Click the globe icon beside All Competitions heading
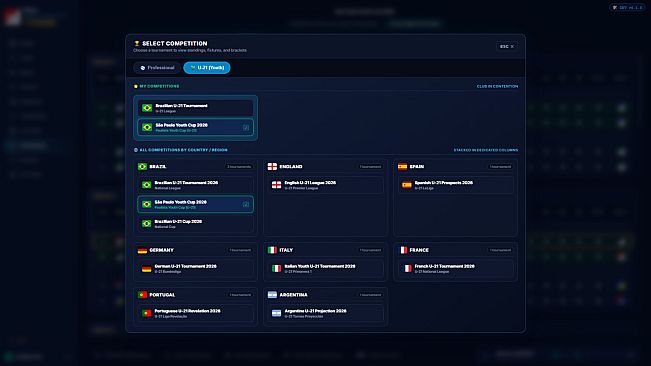 [136, 150]
